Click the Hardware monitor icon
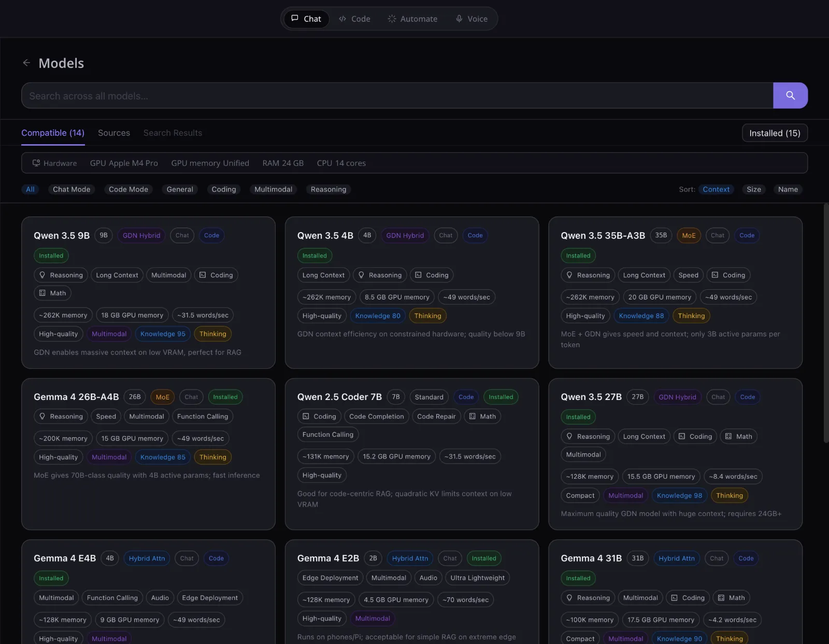This screenshot has height=644, width=829. tap(36, 163)
